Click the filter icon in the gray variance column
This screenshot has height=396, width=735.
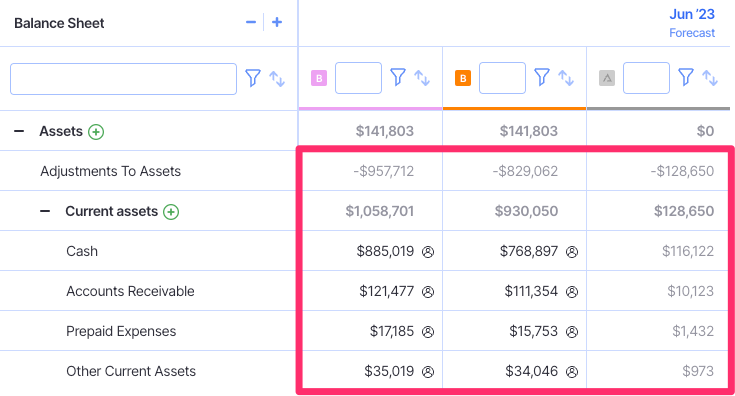click(686, 77)
